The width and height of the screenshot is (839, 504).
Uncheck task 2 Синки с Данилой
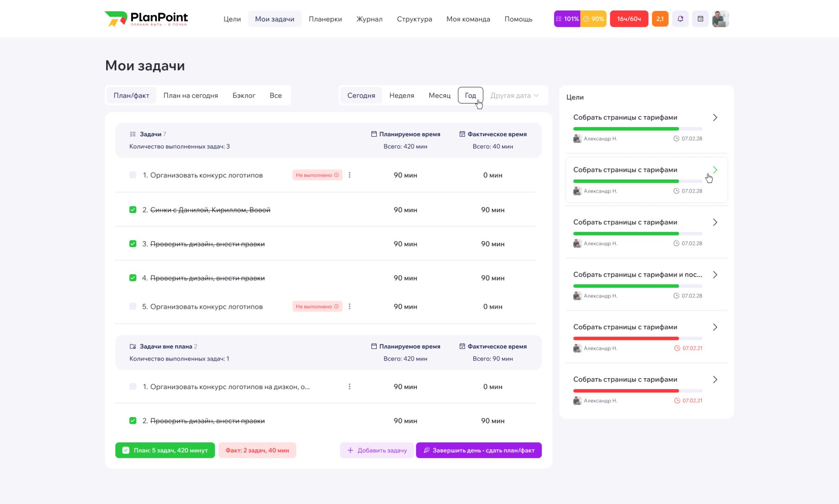pos(133,210)
